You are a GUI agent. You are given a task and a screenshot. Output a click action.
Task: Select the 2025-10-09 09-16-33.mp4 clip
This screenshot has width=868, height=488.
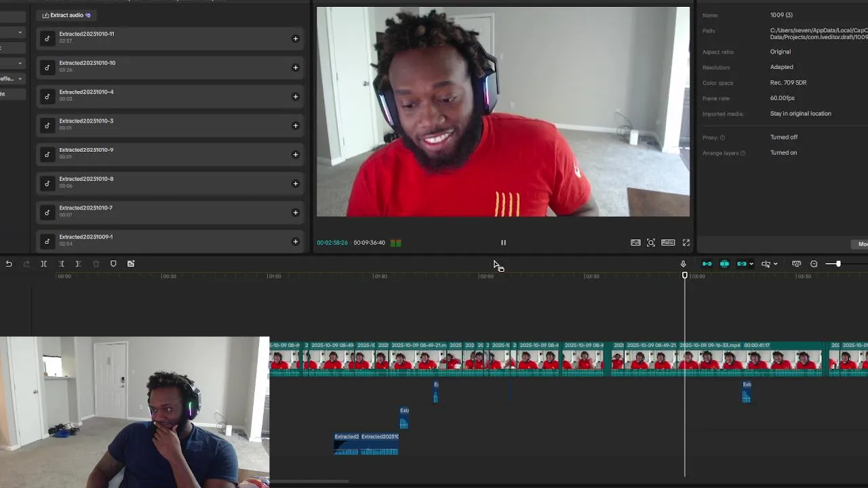point(751,358)
